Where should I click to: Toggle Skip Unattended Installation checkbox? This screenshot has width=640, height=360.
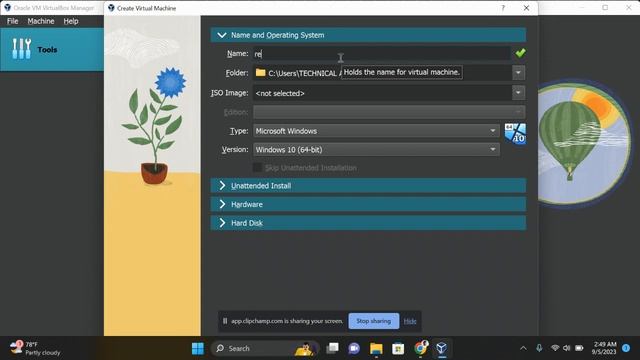tap(257, 168)
